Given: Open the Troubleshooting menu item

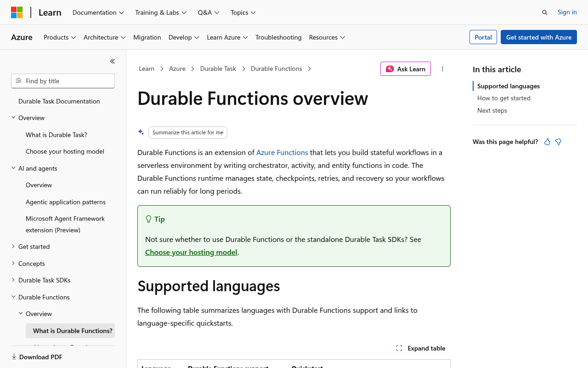Looking at the screenshot, I should point(278,37).
